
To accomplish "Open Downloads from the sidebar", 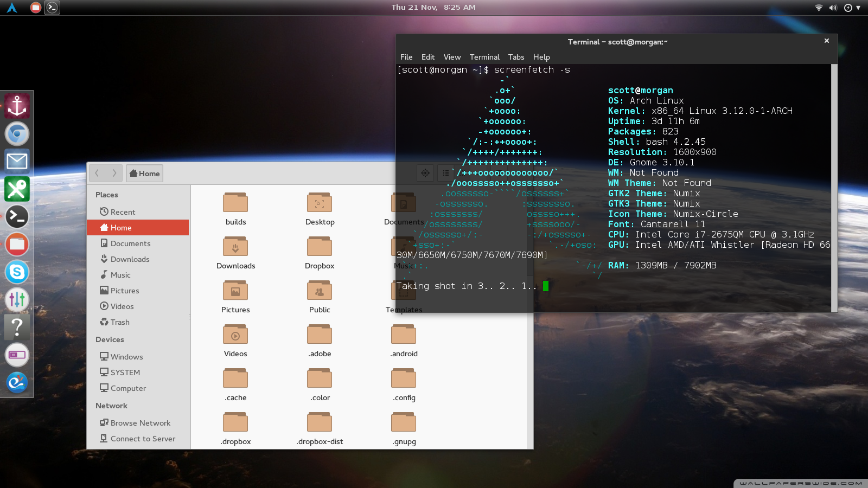I will 138,259.
